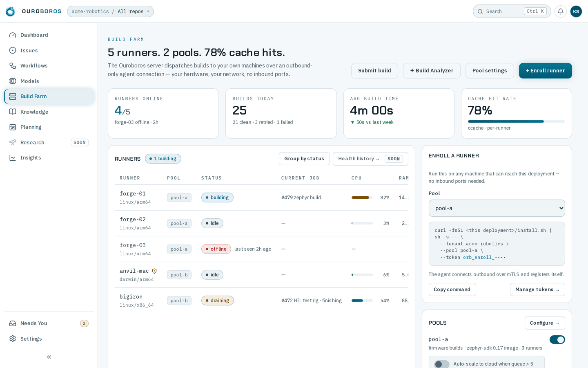The image size is (588, 368).
Task: Click the Research telescope icon in sidebar
Action: pyautogui.click(x=13, y=142)
